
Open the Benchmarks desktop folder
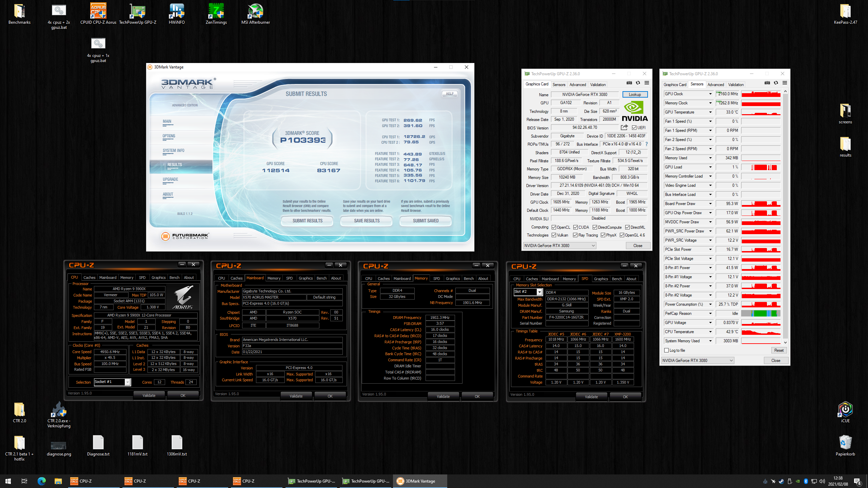point(19,14)
